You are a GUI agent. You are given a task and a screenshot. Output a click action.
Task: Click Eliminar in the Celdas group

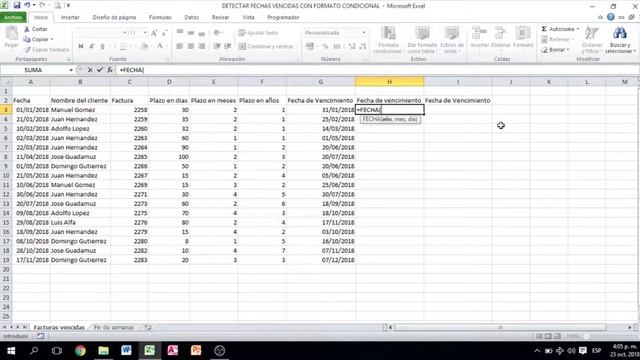pyautogui.click(x=501, y=38)
